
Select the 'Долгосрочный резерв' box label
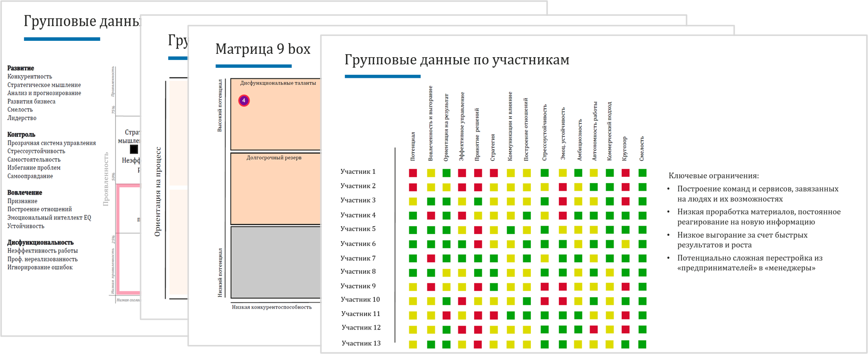point(274,158)
